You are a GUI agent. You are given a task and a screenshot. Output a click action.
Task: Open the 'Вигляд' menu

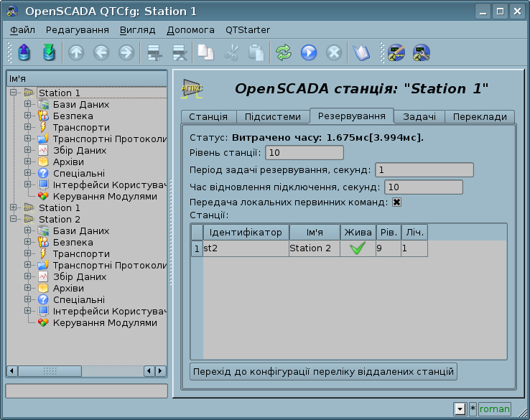138,30
